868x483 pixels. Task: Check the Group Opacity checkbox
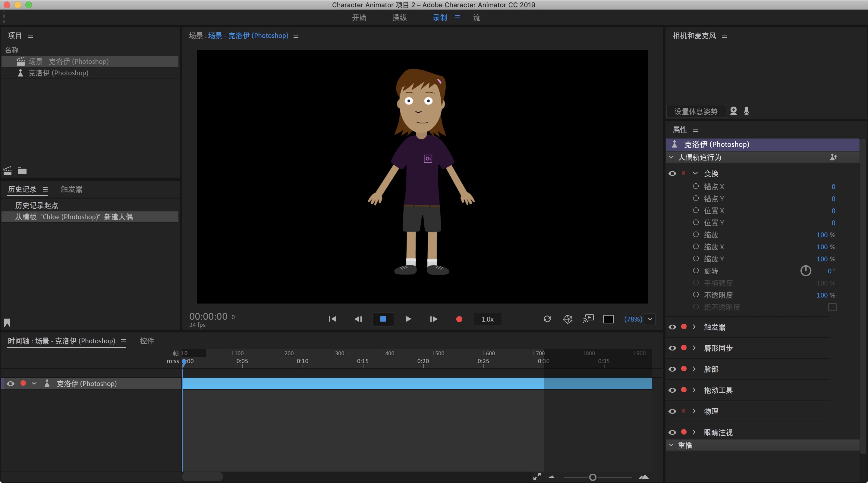832,307
